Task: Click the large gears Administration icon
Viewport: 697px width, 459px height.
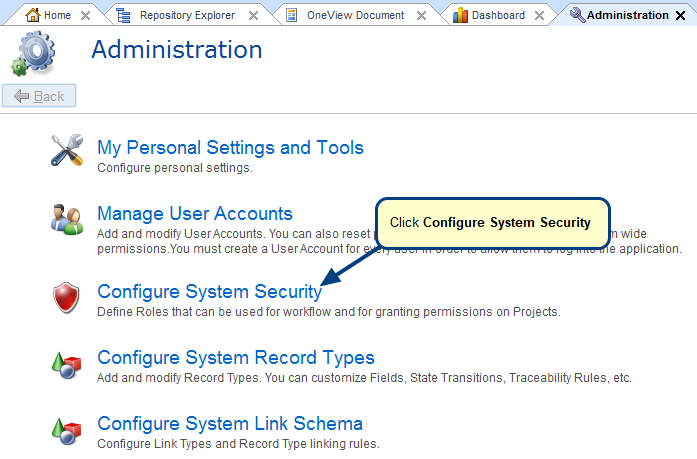Action: click(33, 53)
